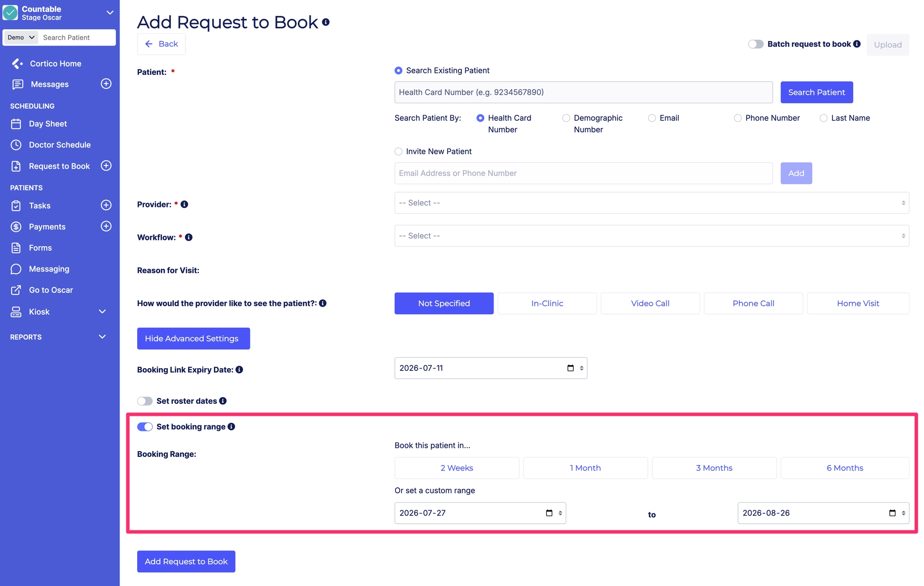Click the Tasks clipboard icon
Viewport: 924px width, 586px height.
pyautogui.click(x=16, y=206)
